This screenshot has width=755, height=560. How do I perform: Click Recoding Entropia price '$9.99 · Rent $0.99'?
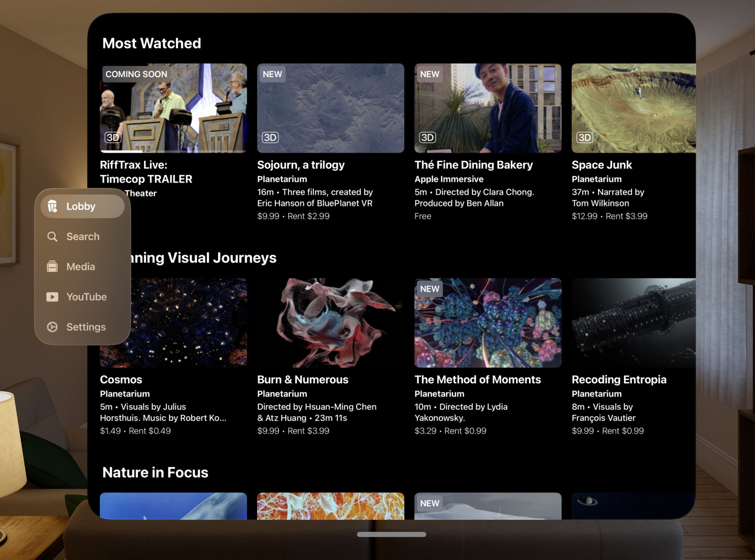click(x=608, y=430)
